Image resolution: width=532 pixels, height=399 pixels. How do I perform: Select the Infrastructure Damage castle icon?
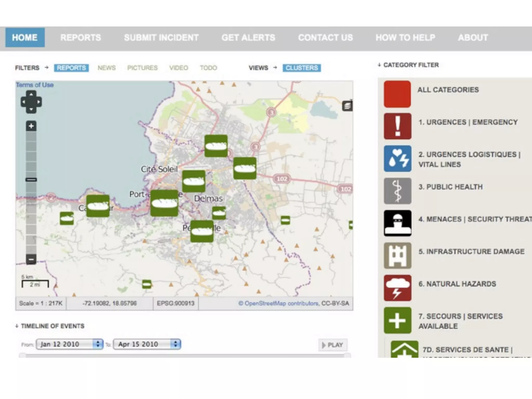pyautogui.click(x=397, y=256)
